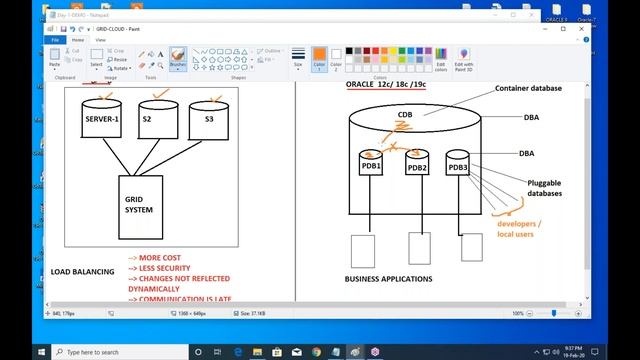Image resolution: width=640 pixels, height=360 pixels.
Task: Open the Rotate dropdown
Action: [119, 68]
